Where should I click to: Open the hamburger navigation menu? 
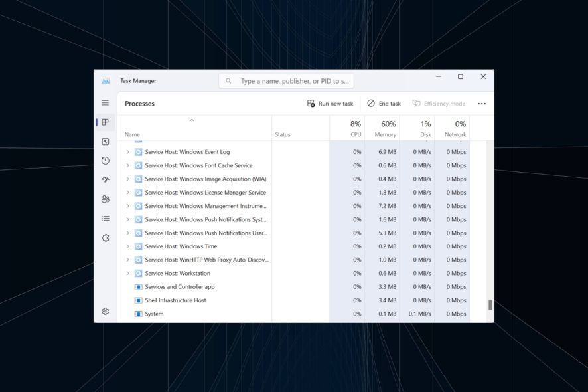pyautogui.click(x=105, y=103)
